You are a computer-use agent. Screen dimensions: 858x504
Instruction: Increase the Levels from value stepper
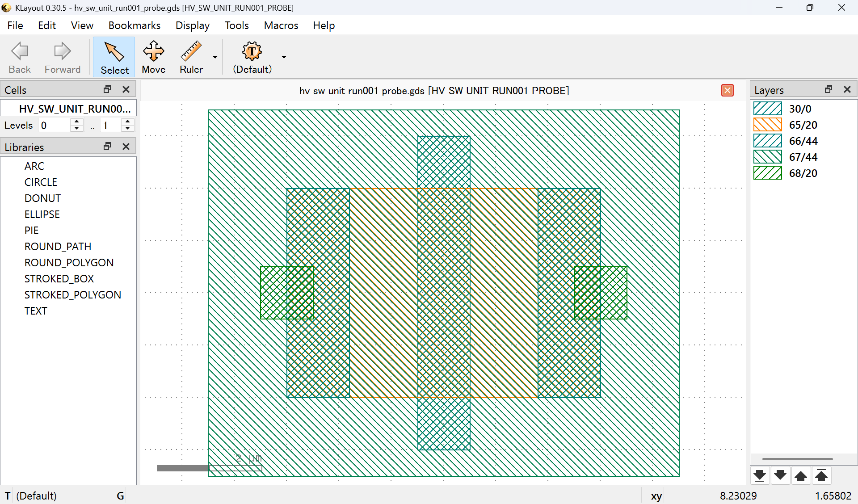[x=77, y=122]
